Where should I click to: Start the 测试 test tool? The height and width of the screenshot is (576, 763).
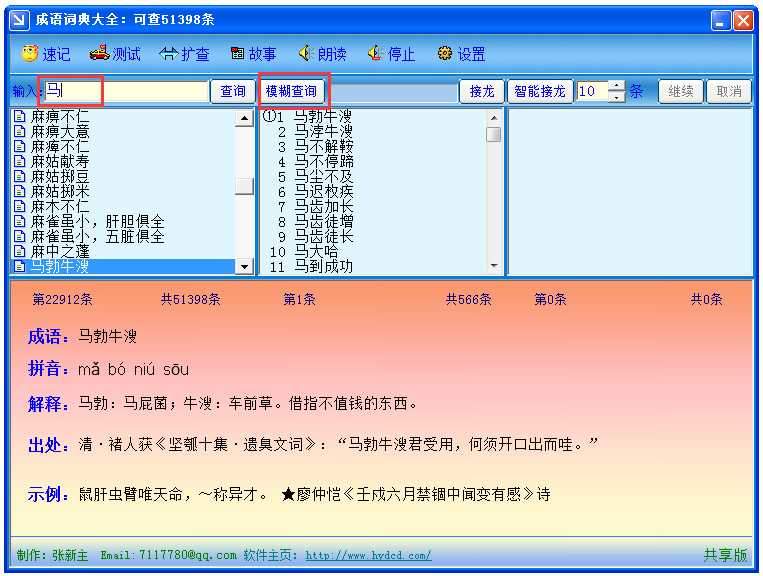click(115, 54)
